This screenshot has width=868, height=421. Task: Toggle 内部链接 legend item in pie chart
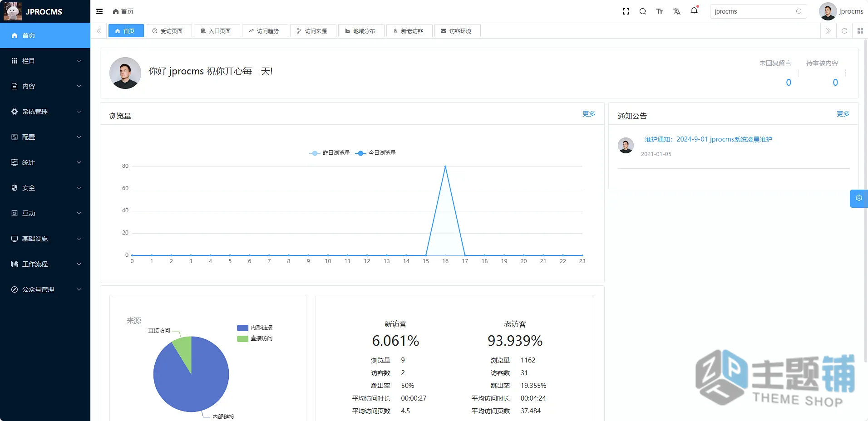tap(255, 328)
